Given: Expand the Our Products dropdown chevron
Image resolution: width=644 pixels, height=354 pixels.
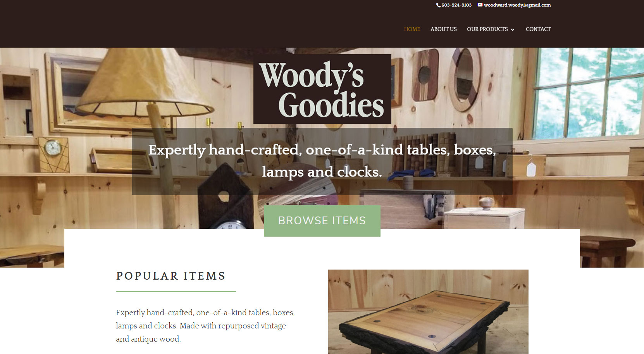Looking at the screenshot, I should [x=513, y=29].
